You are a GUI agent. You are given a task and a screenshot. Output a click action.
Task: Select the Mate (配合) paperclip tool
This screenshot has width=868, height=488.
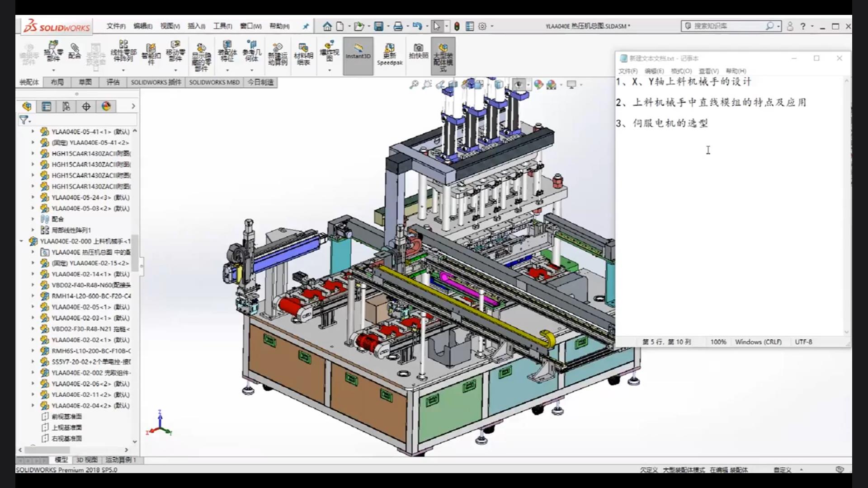(x=75, y=51)
